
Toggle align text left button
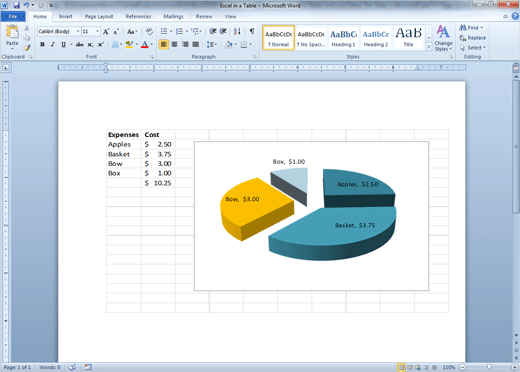[x=164, y=44]
